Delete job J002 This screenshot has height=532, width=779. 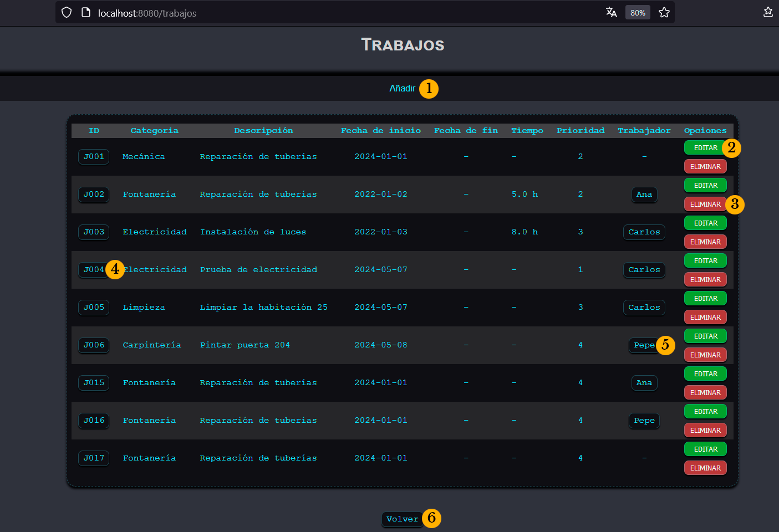click(705, 204)
